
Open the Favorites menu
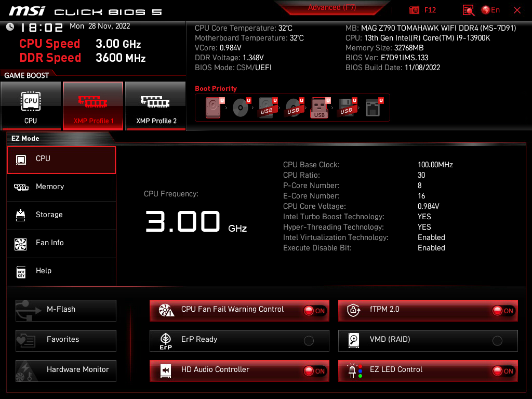click(x=66, y=341)
